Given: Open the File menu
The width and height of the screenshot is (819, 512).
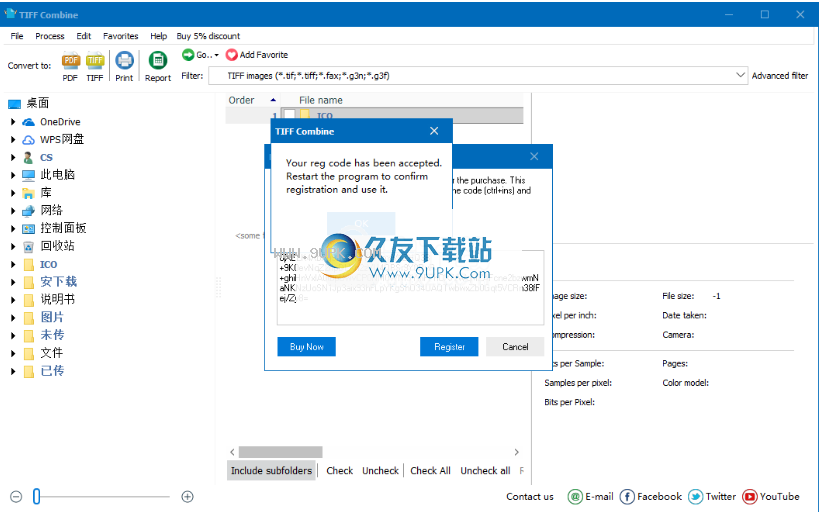Looking at the screenshot, I should [x=17, y=36].
